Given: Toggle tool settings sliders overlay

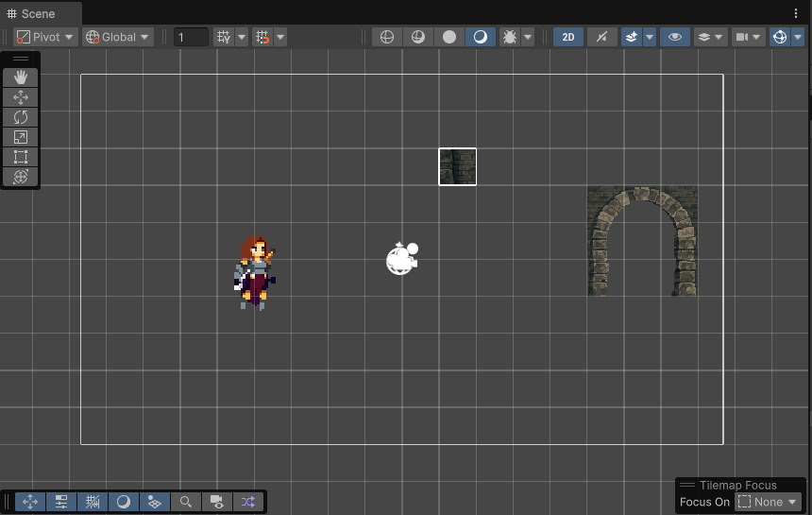Looking at the screenshot, I should click(61, 502).
